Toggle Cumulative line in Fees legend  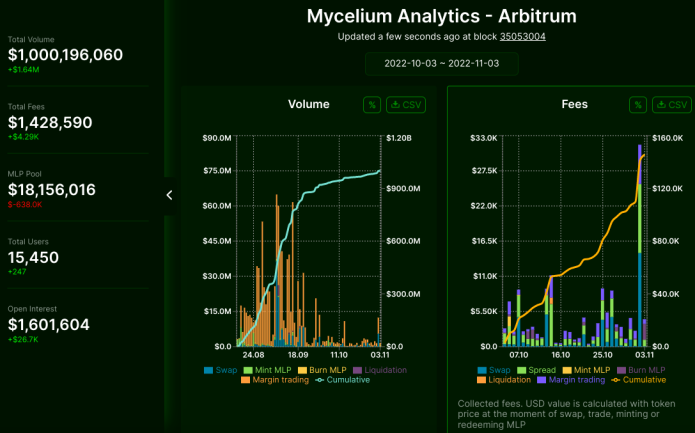click(x=638, y=380)
